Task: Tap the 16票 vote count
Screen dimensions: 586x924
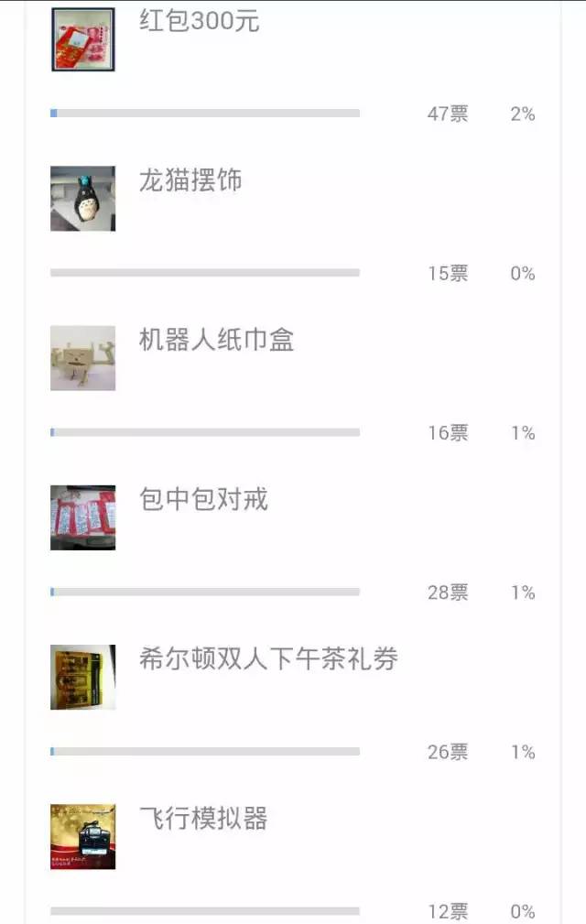Action: 448,433
